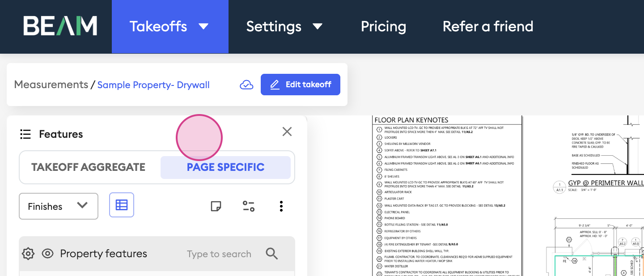Click the Type to search field
644x276 pixels.
219,254
